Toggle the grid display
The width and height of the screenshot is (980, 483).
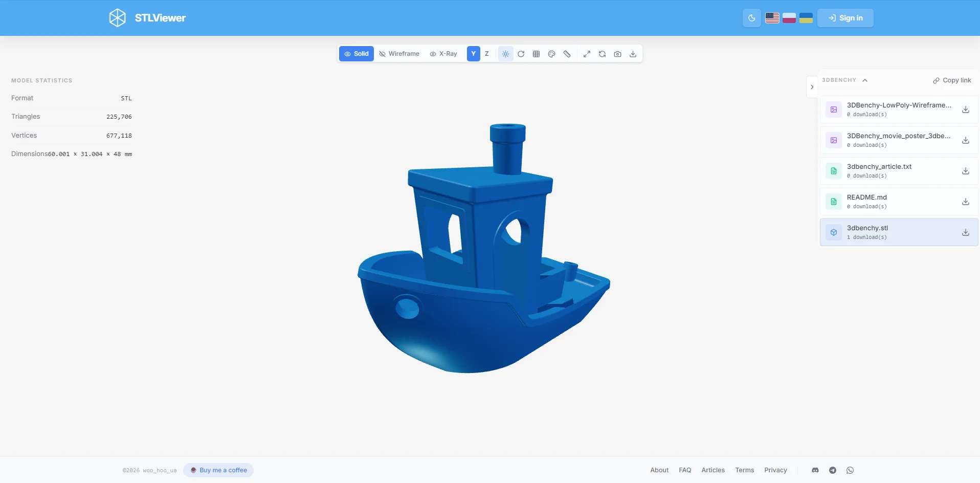(x=537, y=54)
